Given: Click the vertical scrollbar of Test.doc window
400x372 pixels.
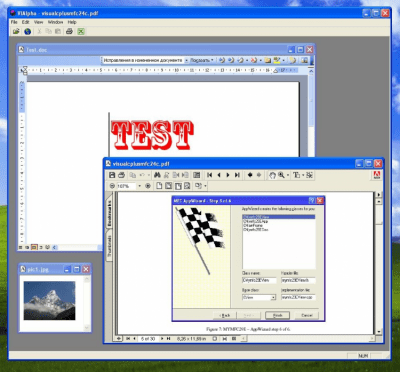Looking at the screenshot, I should coord(311,113).
